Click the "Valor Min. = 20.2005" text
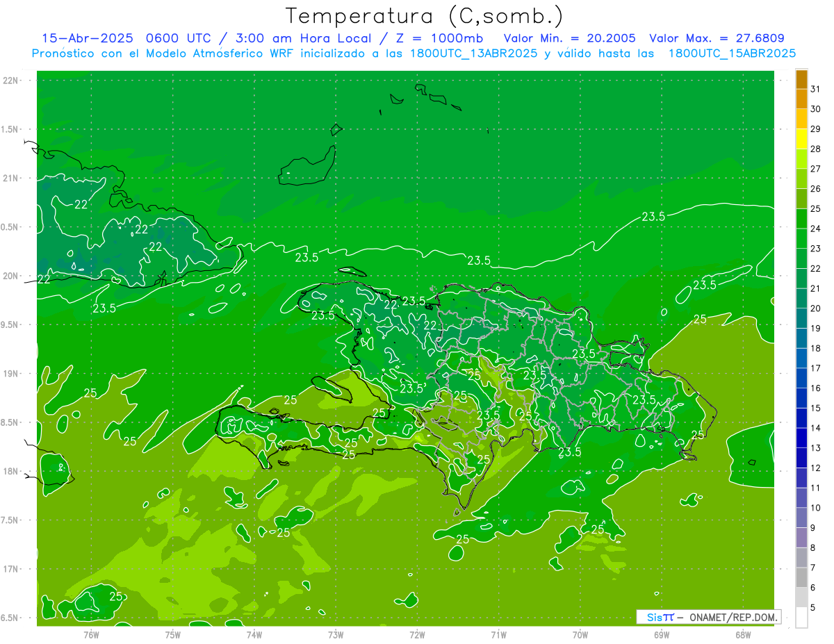The image size is (834, 644). pyautogui.click(x=569, y=38)
